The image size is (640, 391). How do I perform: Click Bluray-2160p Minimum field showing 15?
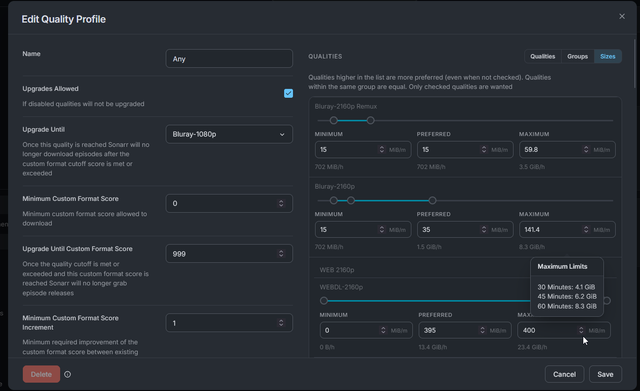click(x=363, y=230)
